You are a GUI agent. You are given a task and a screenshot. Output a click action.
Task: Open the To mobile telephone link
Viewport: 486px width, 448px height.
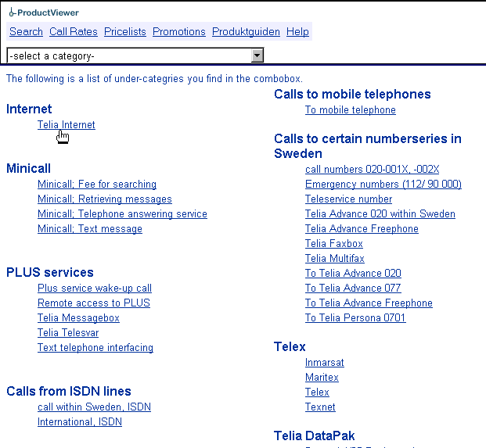point(351,109)
